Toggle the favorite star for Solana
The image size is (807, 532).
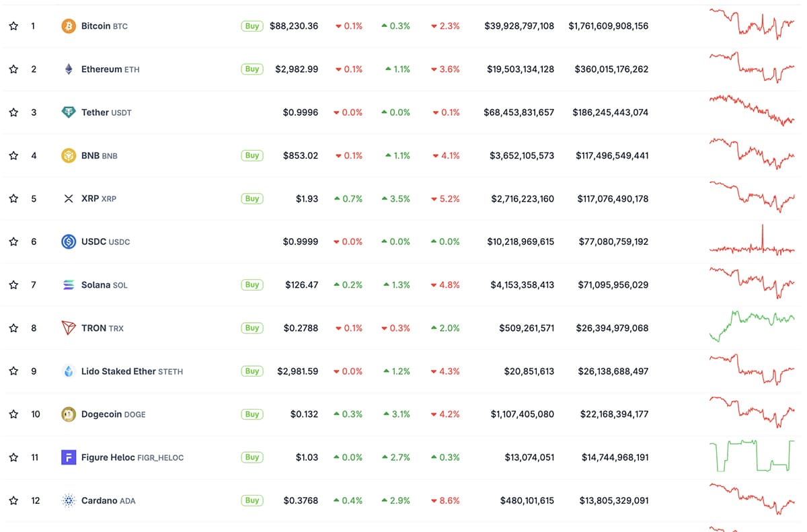click(13, 284)
